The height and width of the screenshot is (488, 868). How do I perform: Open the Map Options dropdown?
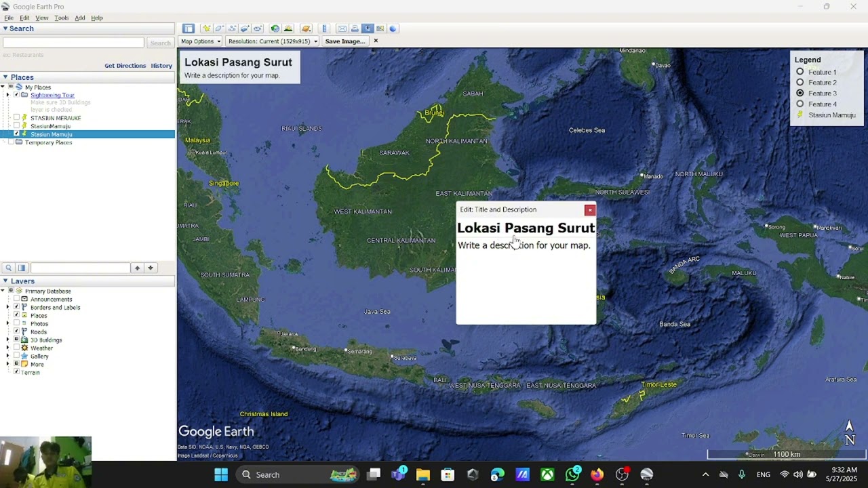click(x=201, y=41)
